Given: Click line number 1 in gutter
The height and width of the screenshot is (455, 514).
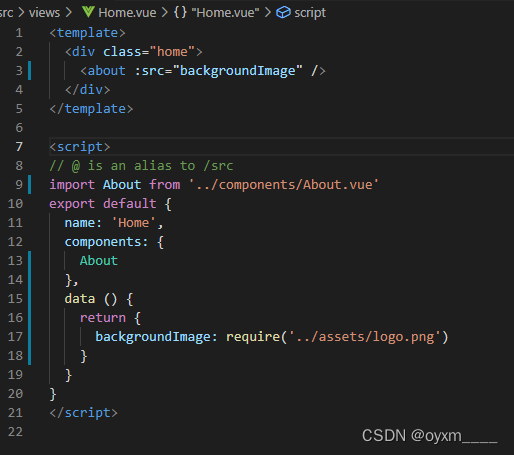Looking at the screenshot, I should (19, 33).
